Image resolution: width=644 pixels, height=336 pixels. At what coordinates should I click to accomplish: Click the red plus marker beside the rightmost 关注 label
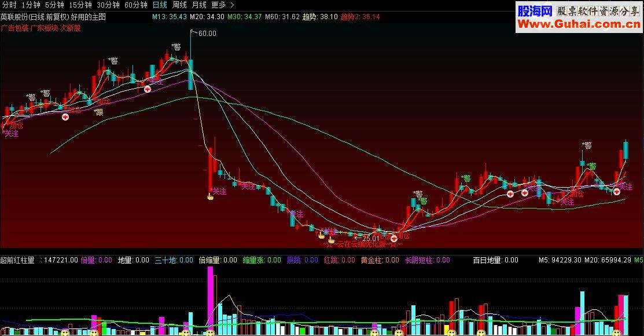pyautogui.click(x=617, y=191)
